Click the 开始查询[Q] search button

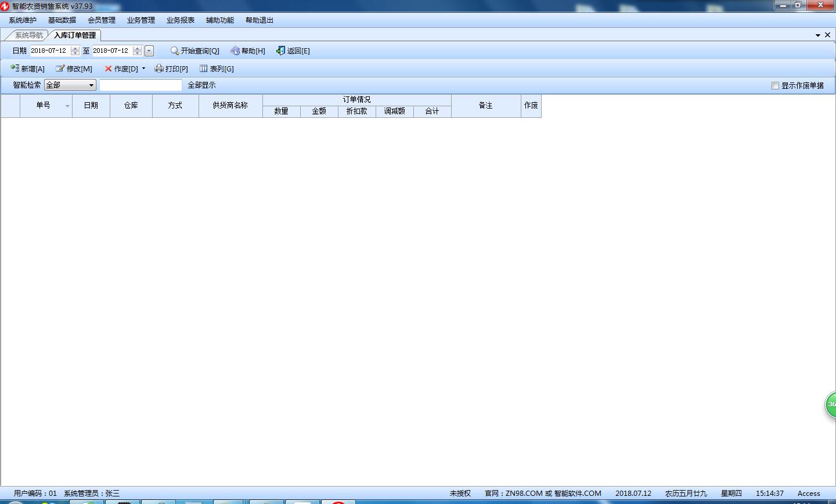[195, 51]
